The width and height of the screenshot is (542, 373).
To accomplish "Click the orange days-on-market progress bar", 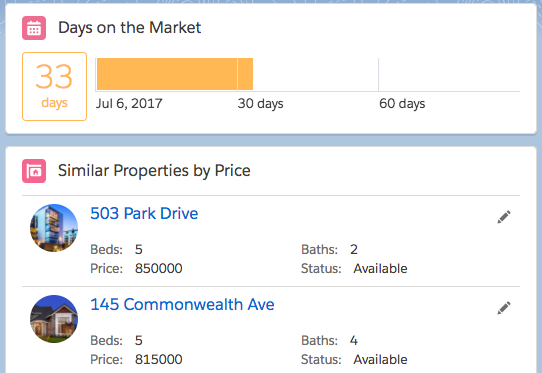I will pyautogui.click(x=175, y=74).
